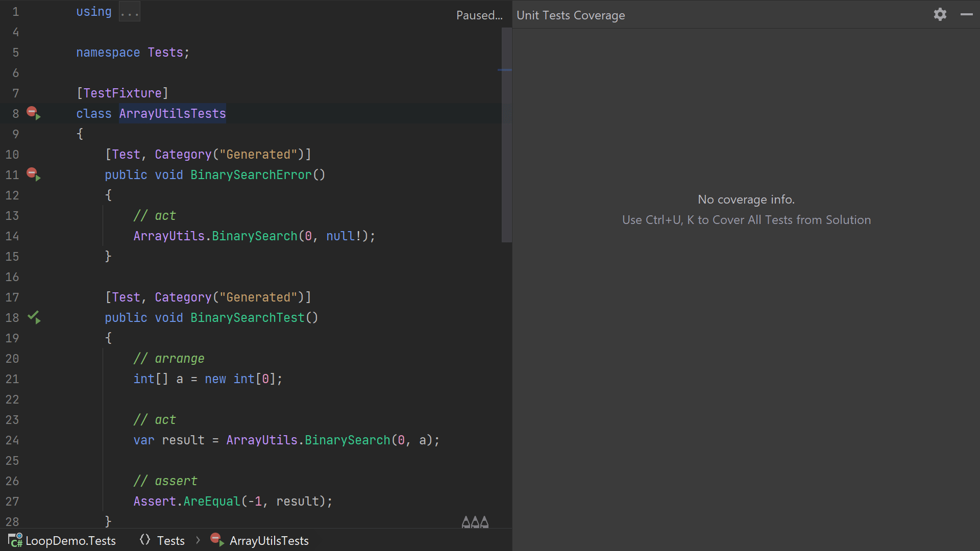Hide the Unit Tests Coverage panel
The height and width of the screenshot is (551, 980).
pyautogui.click(x=967, y=14)
